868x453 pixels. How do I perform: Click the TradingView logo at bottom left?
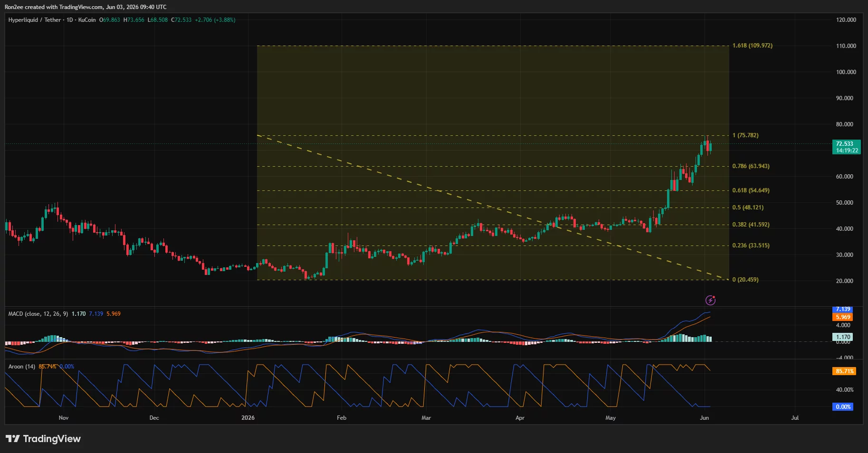[x=43, y=439]
